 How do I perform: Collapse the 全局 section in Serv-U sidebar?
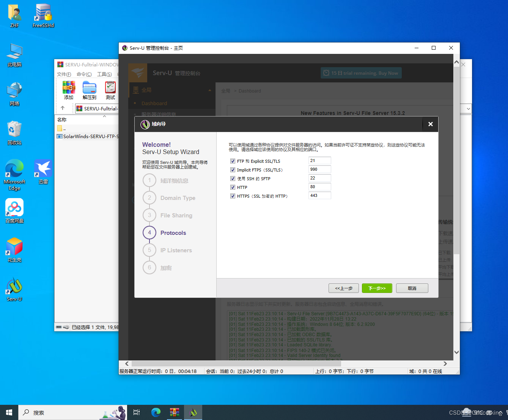click(x=210, y=90)
